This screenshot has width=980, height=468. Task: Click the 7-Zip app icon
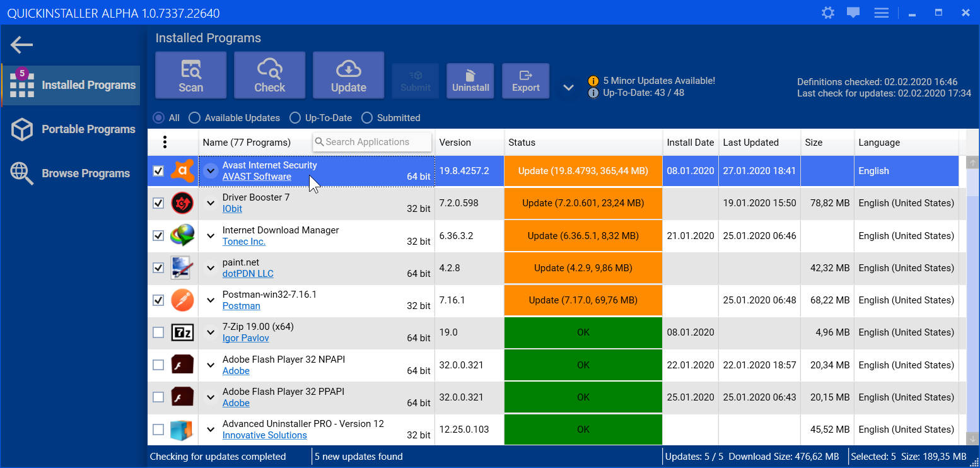point(182,332)
